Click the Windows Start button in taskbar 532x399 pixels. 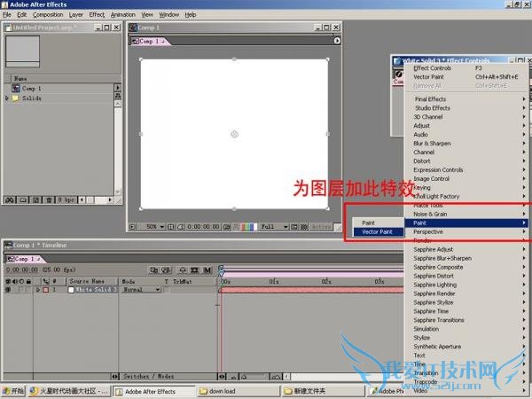point(13,391)
